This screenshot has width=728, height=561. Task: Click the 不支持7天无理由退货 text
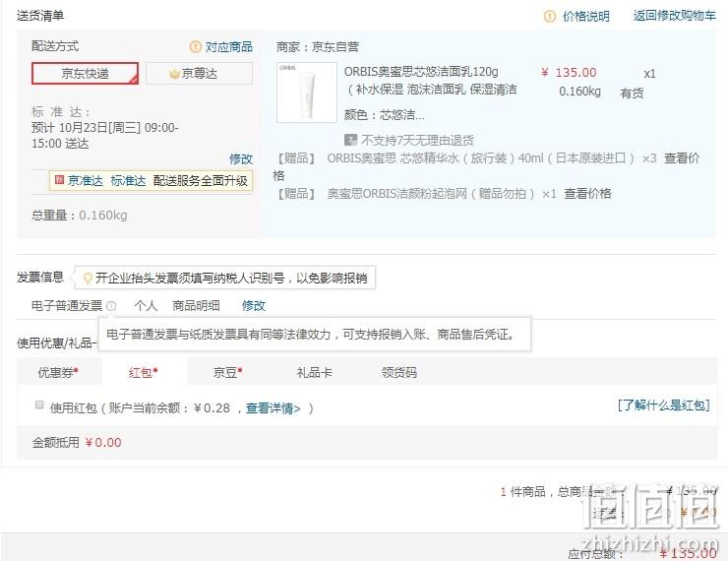pos(417,140)
